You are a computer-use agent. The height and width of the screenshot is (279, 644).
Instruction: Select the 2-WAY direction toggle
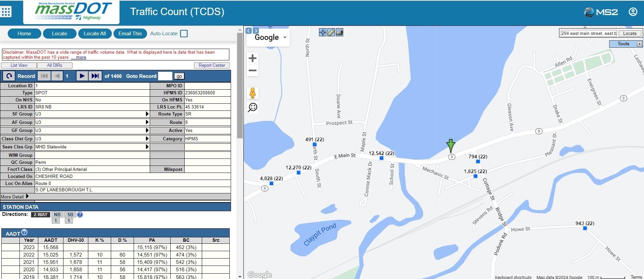pyautogui.click(x=40, y=215)
